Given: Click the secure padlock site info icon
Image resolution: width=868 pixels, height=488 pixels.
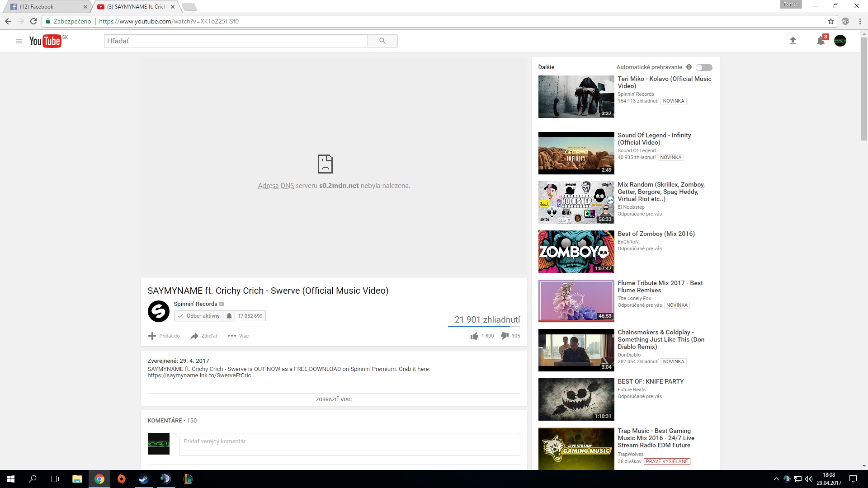Looking at the screenshot, I should 48,21.
